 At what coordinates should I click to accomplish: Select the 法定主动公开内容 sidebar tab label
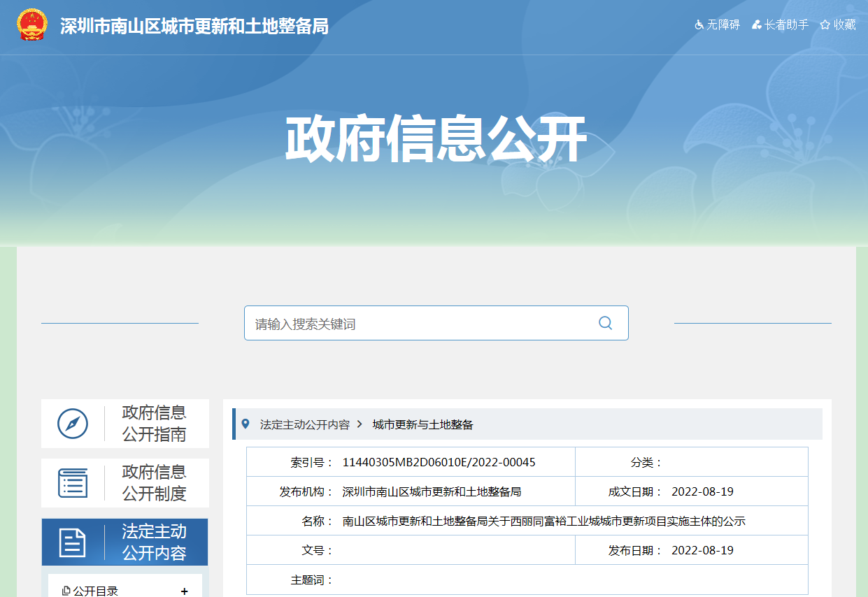point(154,542)
